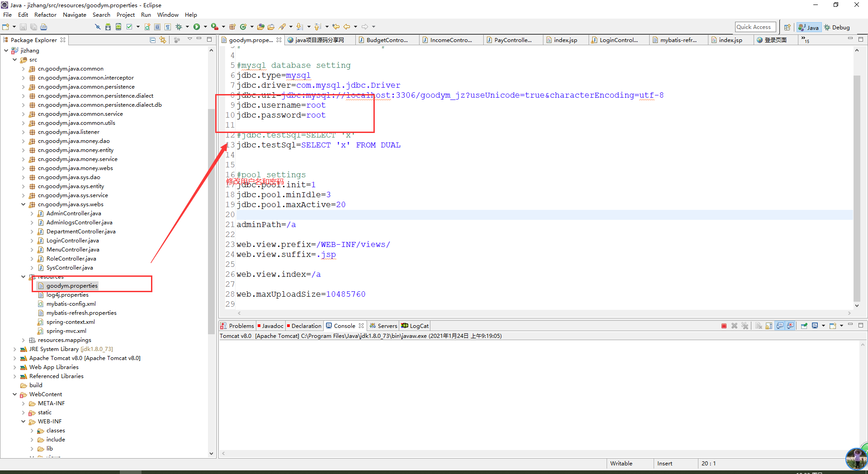Switch to the Servers tab

click(383, 326)
